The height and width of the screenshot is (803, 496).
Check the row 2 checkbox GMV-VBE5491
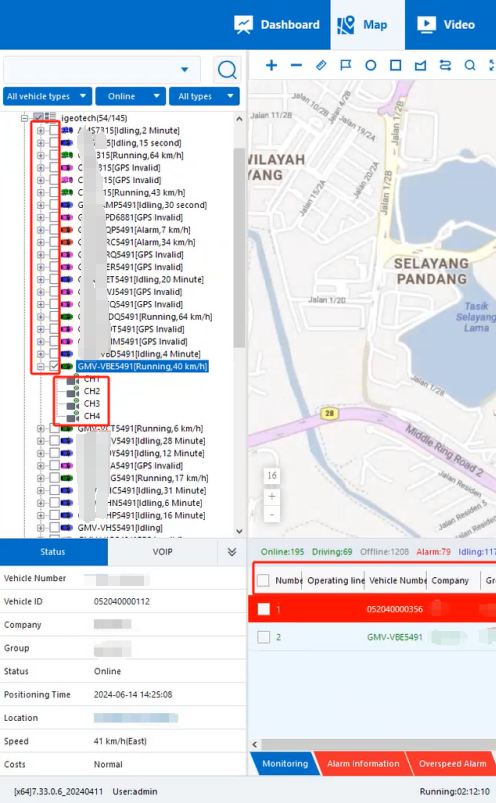264,637
